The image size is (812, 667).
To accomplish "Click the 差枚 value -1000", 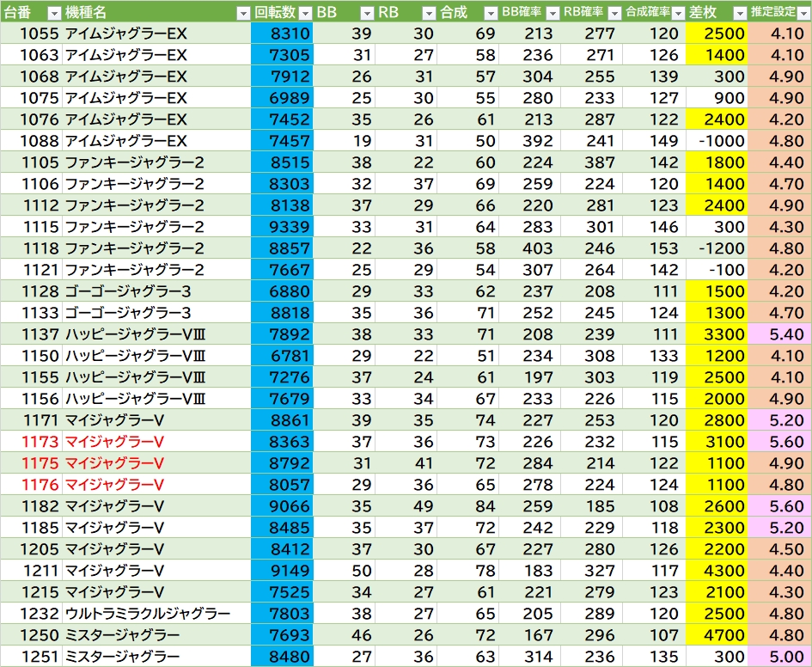I will click(722, 141).
